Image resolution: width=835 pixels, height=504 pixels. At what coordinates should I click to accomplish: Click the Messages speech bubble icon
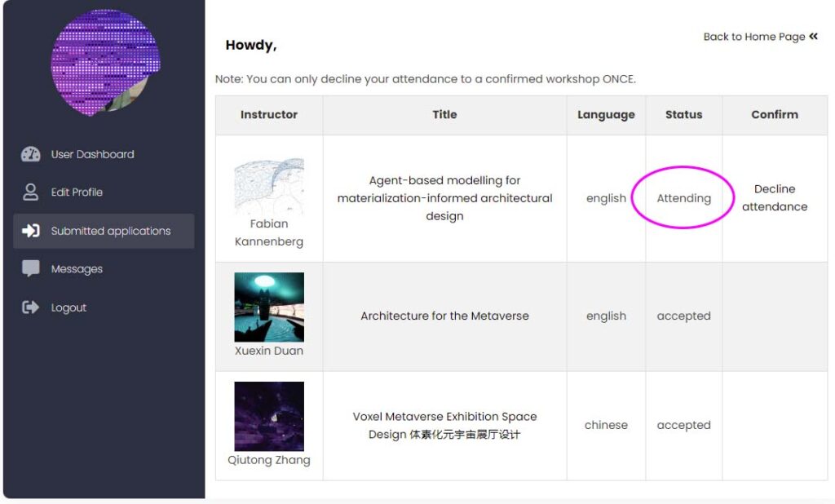(x=30, y=268)
